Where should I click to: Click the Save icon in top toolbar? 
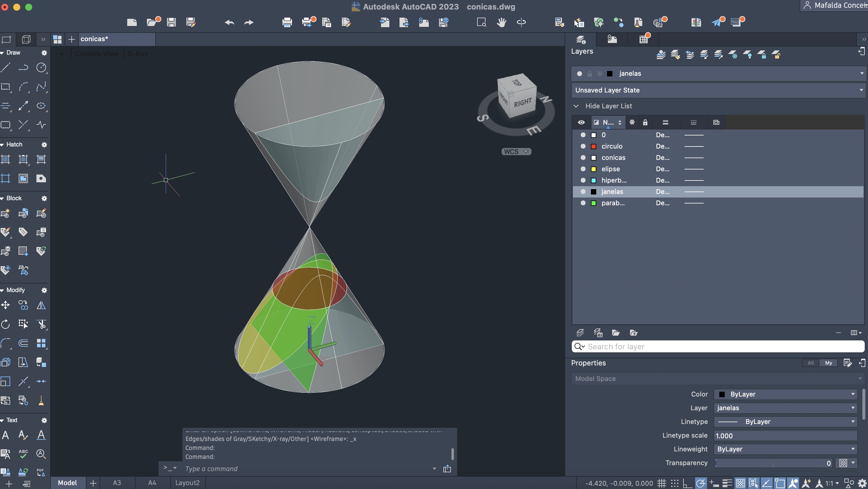[171, 23]
